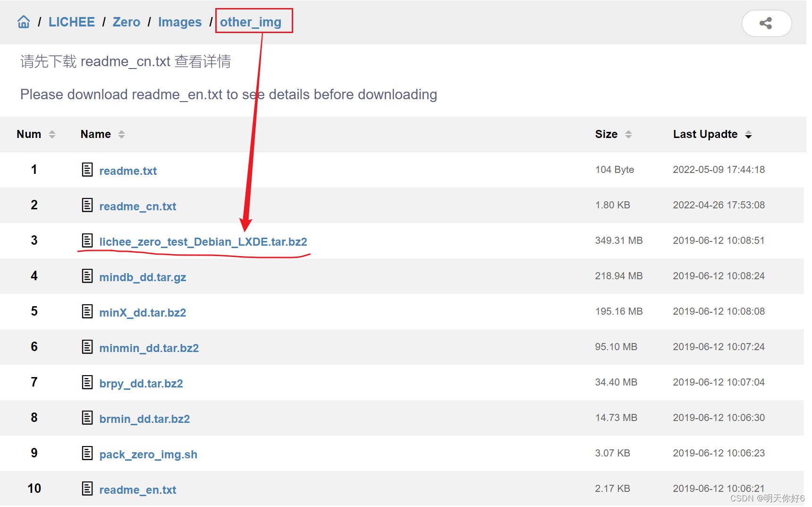Click file icon beside mindb_dd.tar.gz

(x=87, y=276)
